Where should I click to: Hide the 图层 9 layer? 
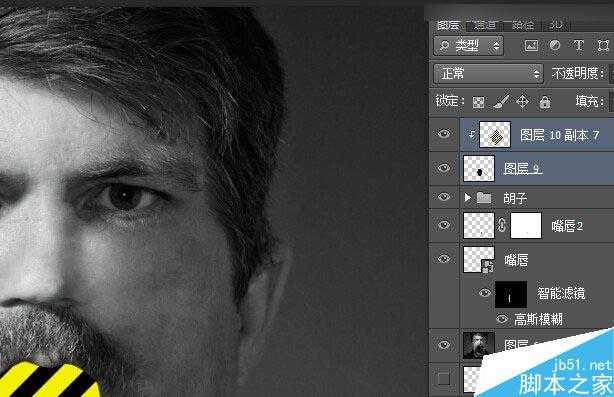(444, 168)
